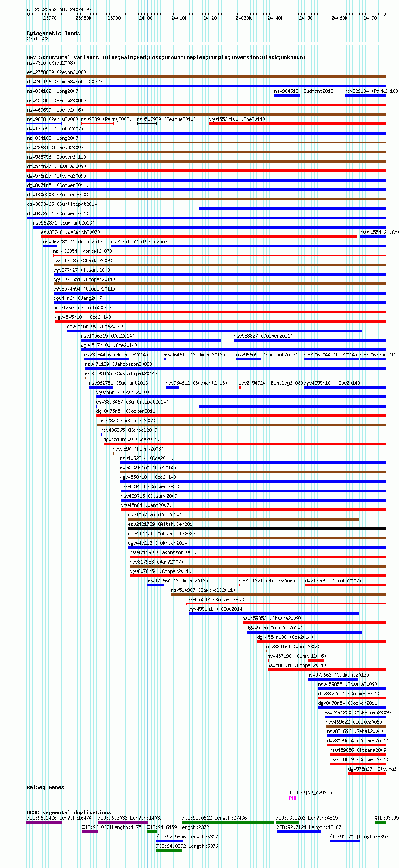Open duplication %ID:92.7124 Length:12487
This screenshot has height=868, width=399.
(x=299, y=831)
